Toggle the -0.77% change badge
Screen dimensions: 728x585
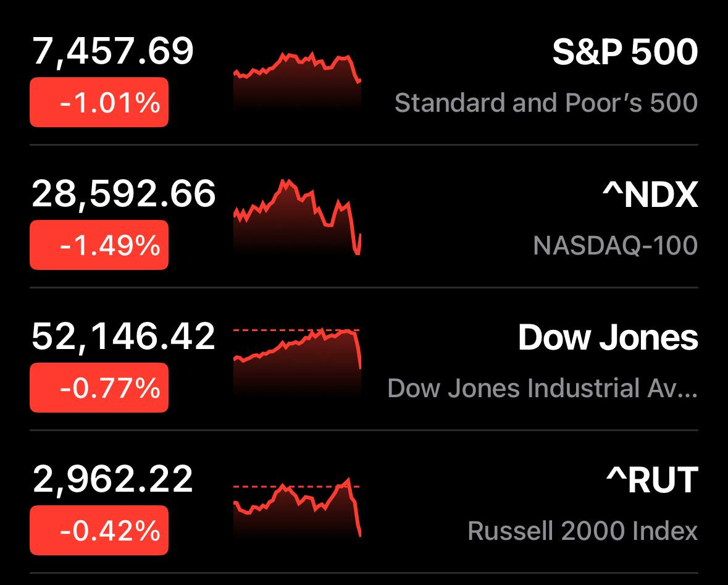[99, 387]
